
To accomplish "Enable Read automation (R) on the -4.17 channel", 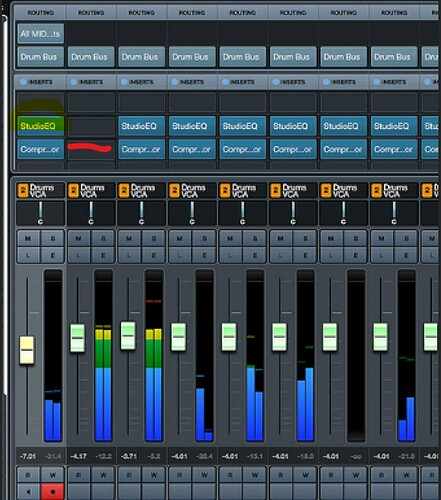I will tap(79, 475).
